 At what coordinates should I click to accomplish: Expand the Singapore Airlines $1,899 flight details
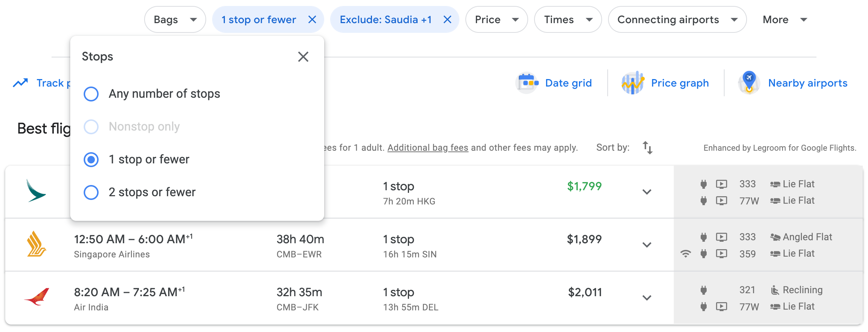pos(647,245)
